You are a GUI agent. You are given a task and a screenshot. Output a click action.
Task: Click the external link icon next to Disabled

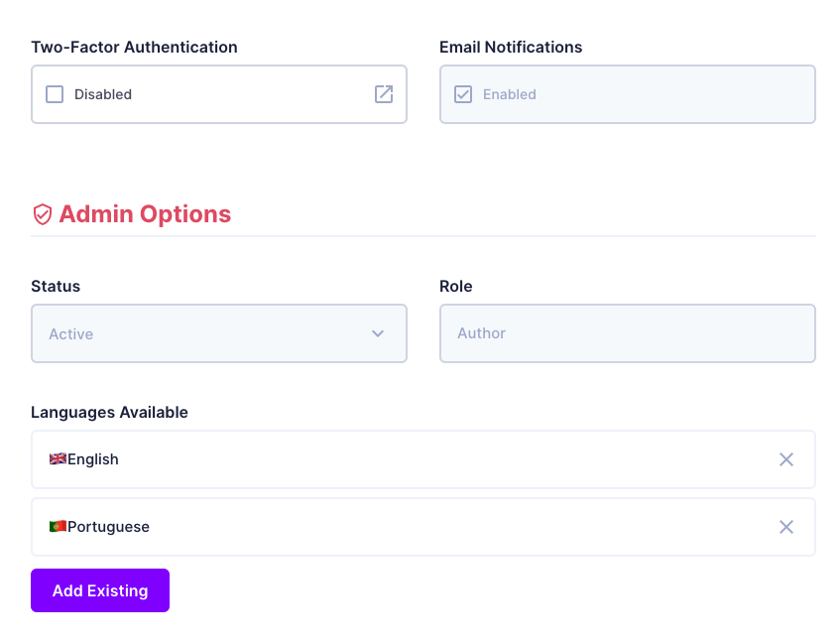pyautogui.click(x=383, y=94)
